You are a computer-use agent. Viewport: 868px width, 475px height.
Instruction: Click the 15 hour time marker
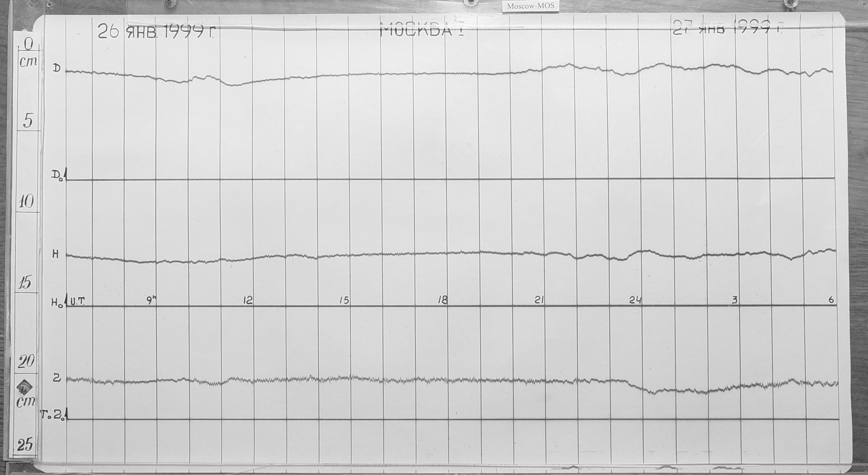pyautogui.click(x=344, y=300)
